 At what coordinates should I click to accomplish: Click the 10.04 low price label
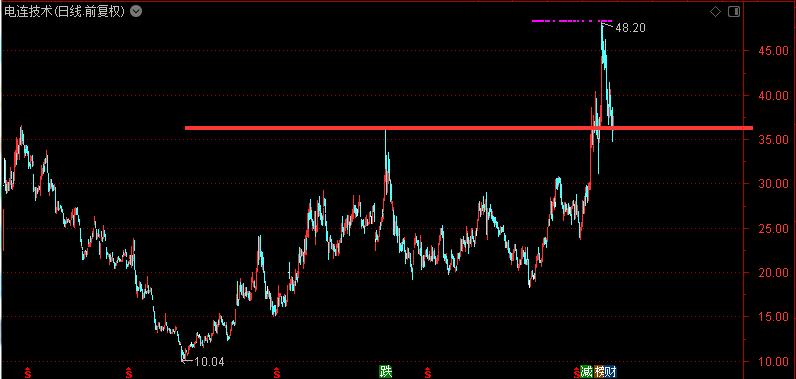tap(210, 362)
